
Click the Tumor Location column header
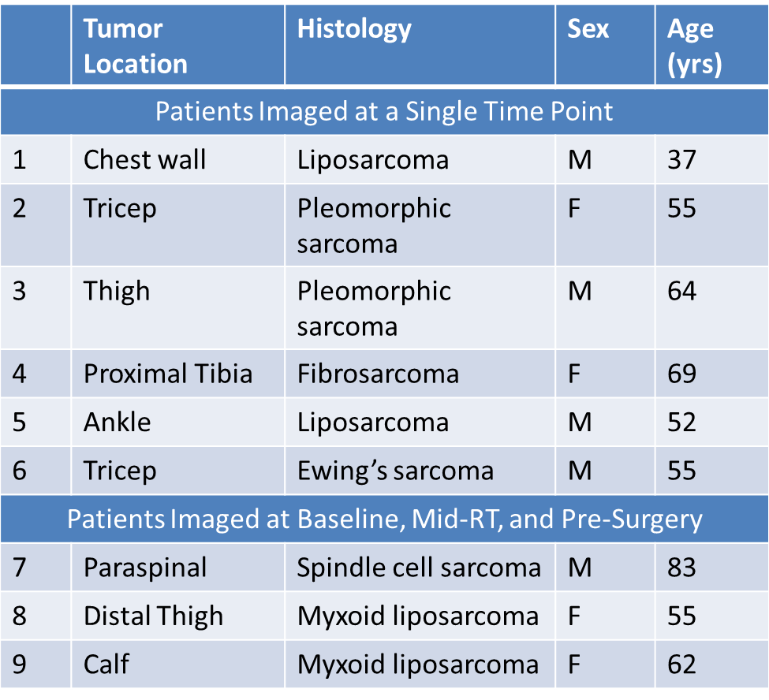(136, 47)
